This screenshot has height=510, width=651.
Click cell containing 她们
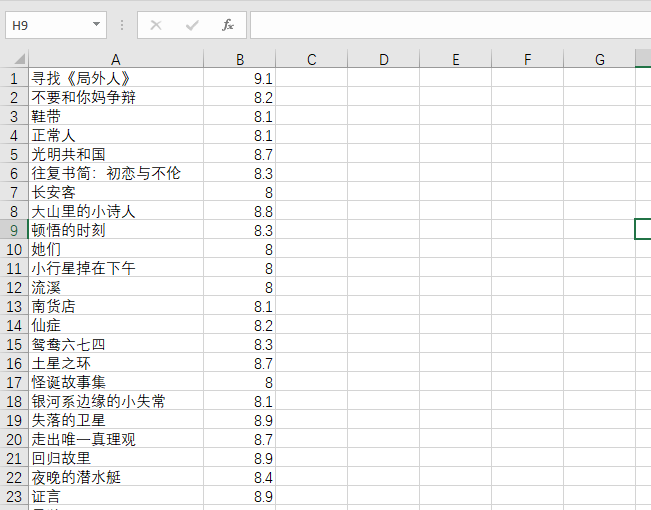116,249
